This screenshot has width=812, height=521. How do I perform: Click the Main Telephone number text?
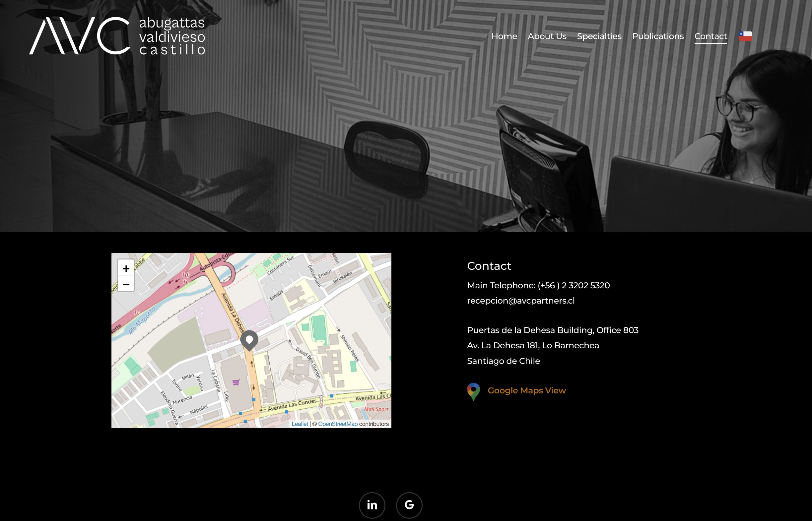click(x=538, y=286)
